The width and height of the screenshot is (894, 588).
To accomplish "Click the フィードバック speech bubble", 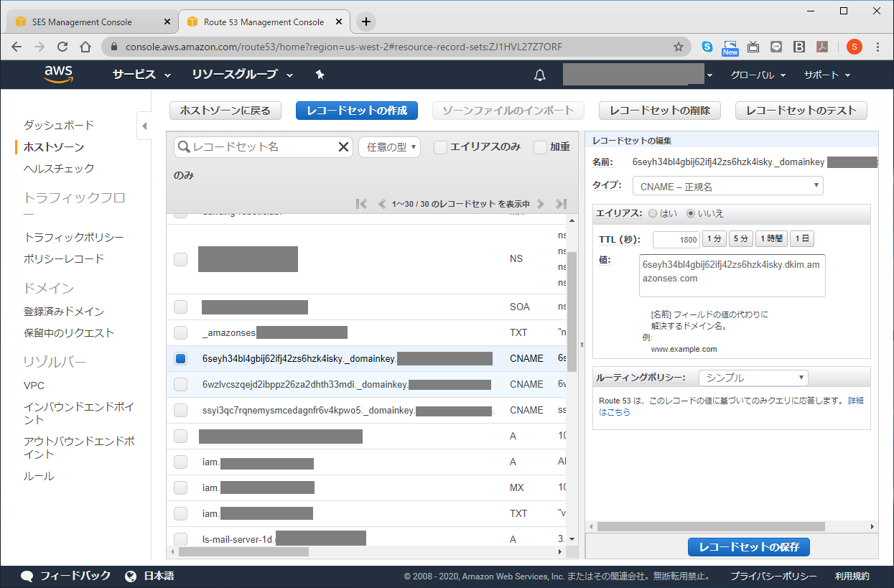I will (x=27, y=576).
